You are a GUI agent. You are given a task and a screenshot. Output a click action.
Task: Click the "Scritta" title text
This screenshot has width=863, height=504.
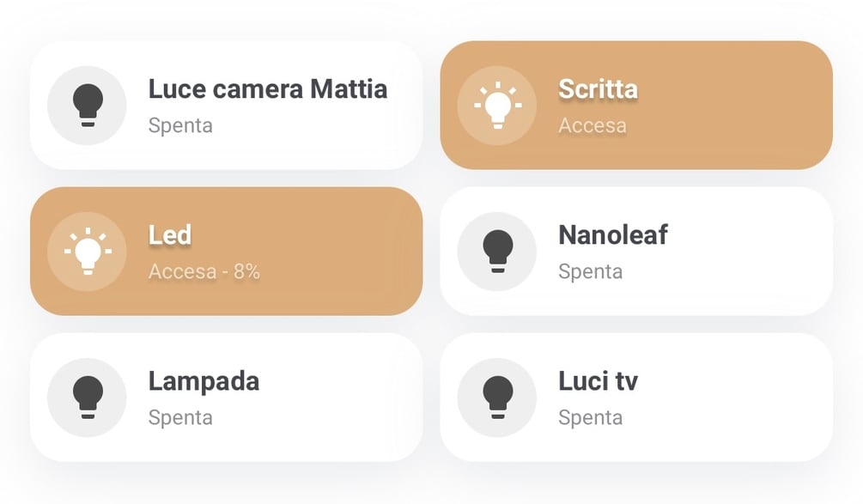(598, 88)
